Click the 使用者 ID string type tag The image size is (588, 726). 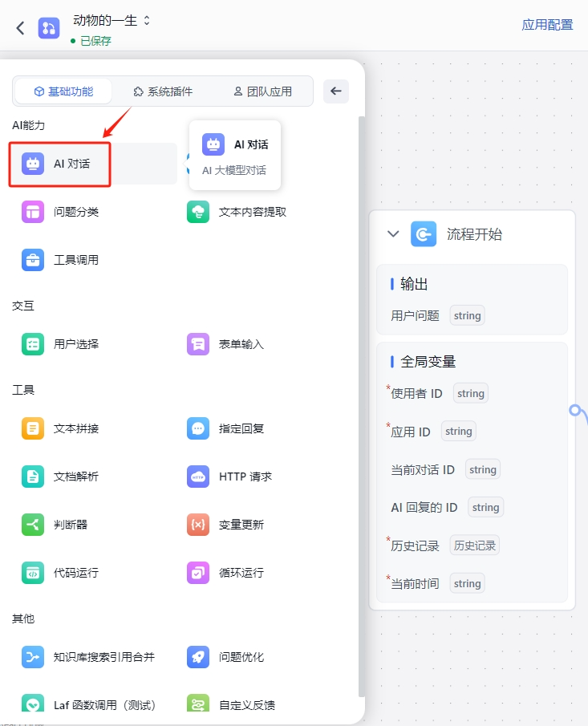coord(470,394)
